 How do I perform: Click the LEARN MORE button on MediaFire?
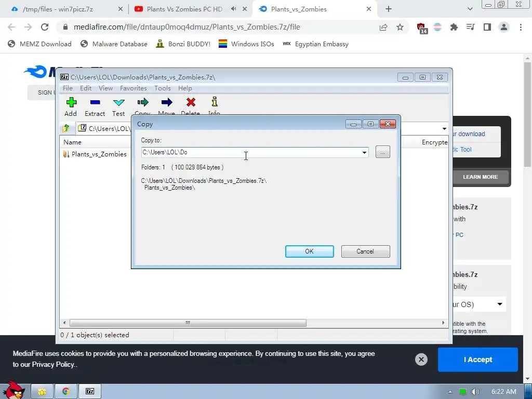click(x=481, y=177)
